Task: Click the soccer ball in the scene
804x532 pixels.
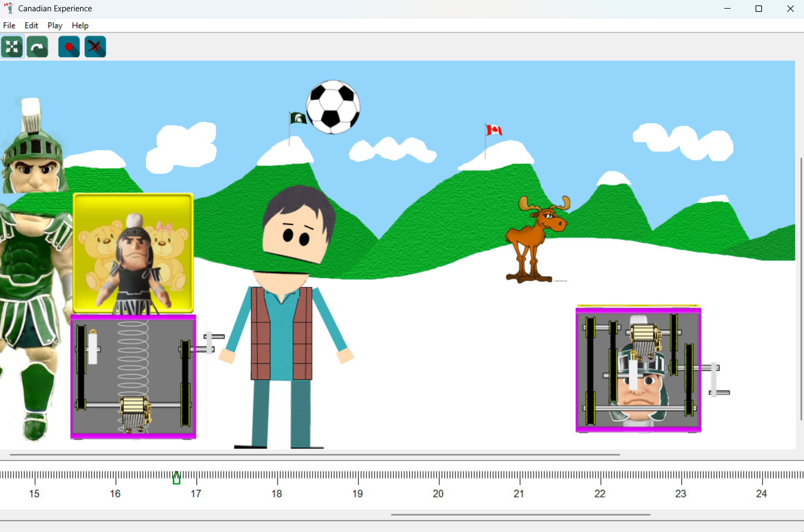Action: click(333, 107)
